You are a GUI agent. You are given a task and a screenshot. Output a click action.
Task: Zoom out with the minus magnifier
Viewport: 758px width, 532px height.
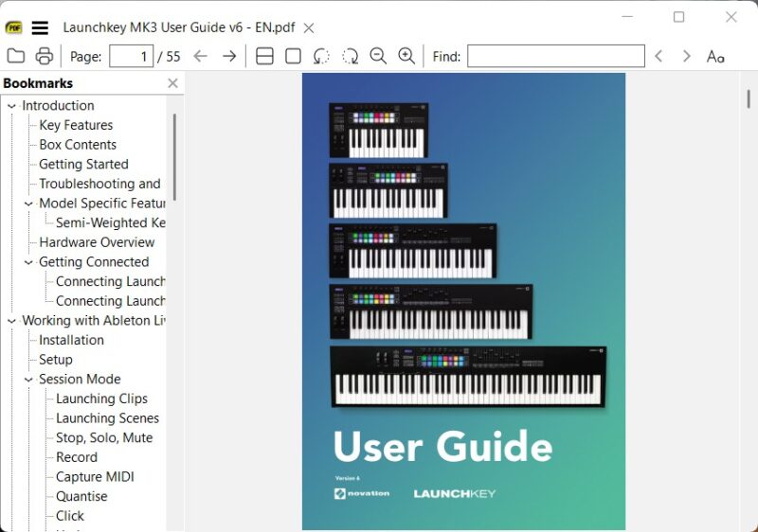[x=378, y=56]
